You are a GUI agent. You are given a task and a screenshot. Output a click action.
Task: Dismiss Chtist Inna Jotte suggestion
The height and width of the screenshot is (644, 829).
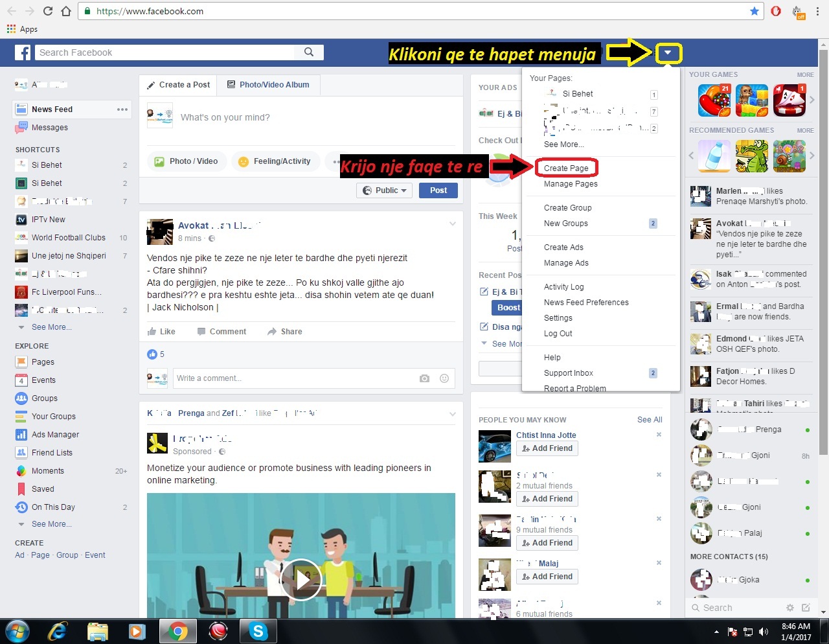point(659,435)
